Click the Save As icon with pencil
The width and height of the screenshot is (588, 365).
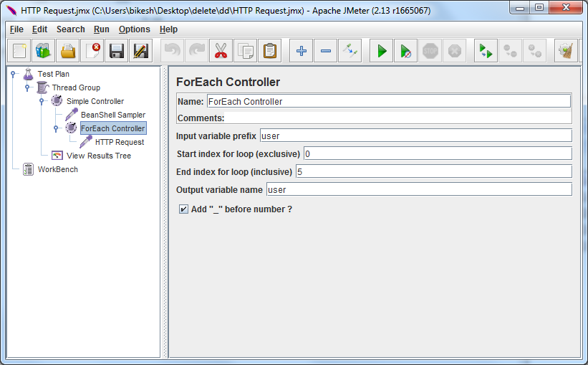coord(141,51)
